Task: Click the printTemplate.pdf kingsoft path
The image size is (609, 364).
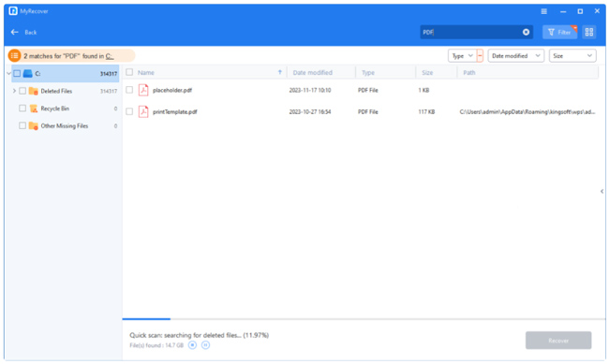Action: pos(527,111)
